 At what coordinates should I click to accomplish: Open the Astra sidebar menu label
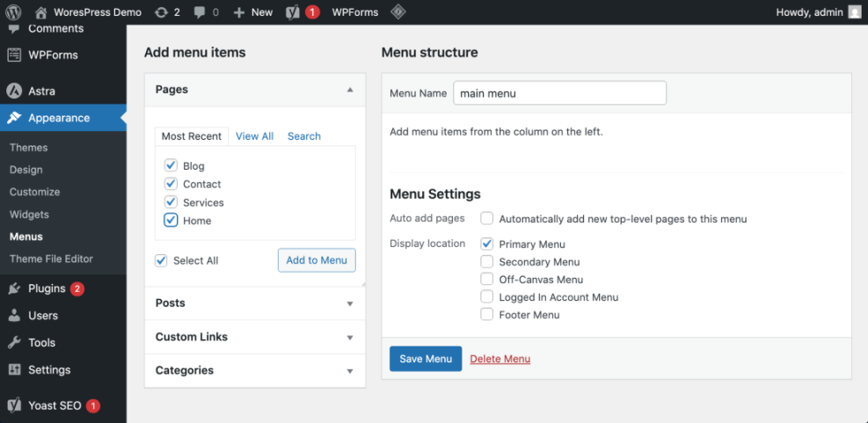(41, 91)
